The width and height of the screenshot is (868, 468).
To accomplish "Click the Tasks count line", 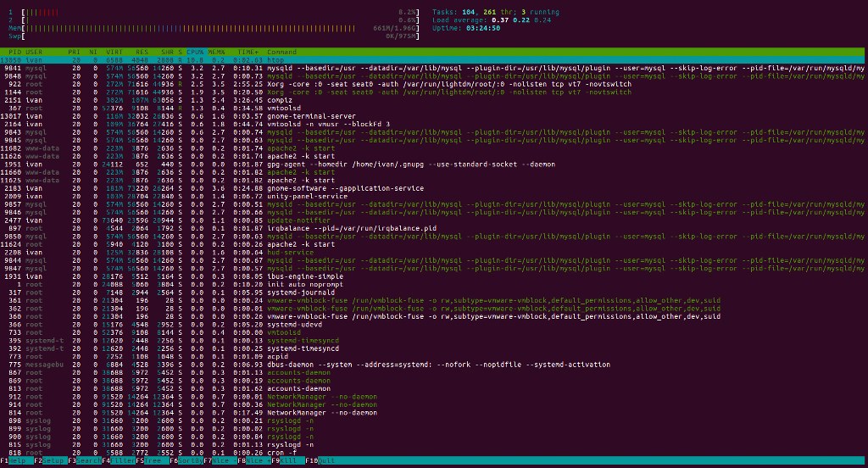I will click(495, 12).
